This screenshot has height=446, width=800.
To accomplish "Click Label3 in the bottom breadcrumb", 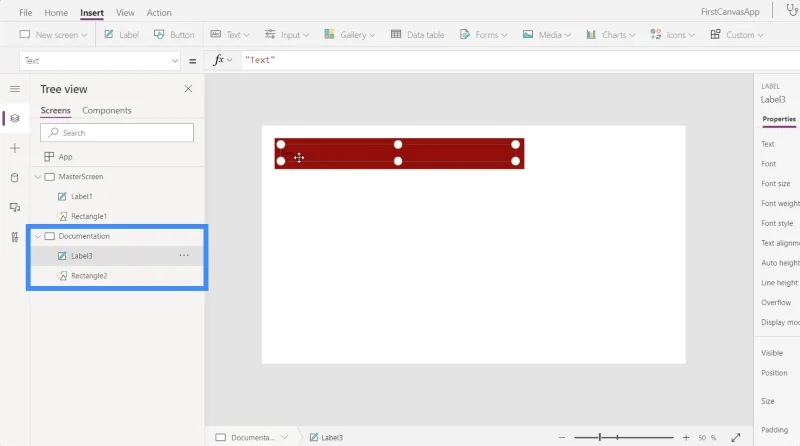I will [x=327, y=437].
